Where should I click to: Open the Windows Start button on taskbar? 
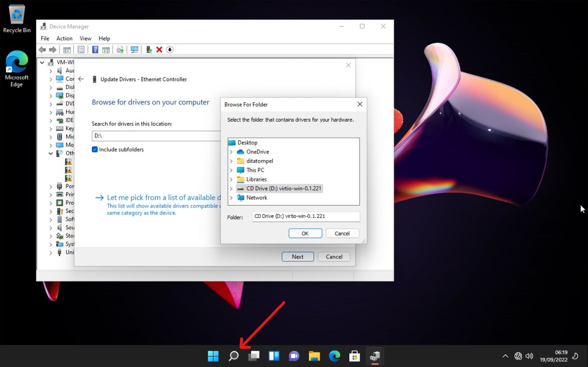213,356
